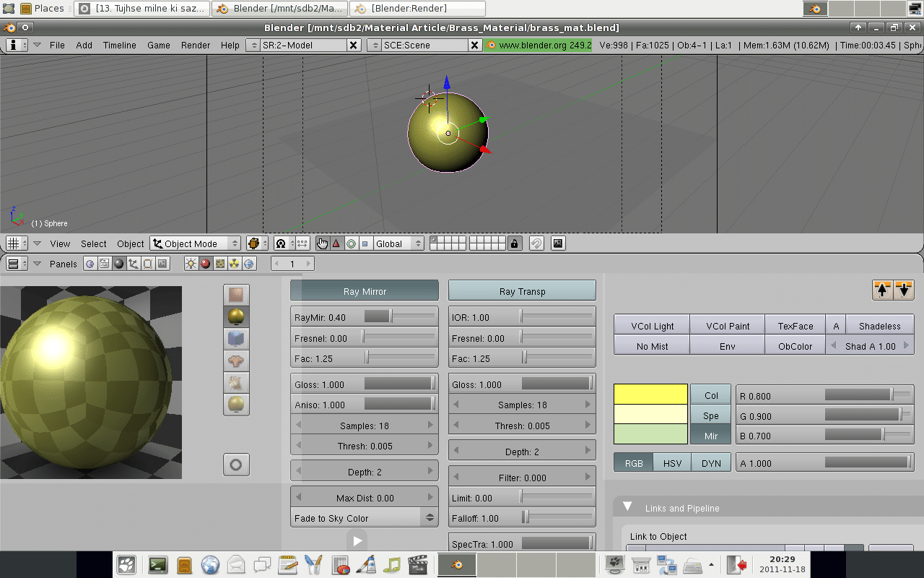
Task: Click the yellow Col color swatch
Action: pyautogui.click(x=650, y=394)
